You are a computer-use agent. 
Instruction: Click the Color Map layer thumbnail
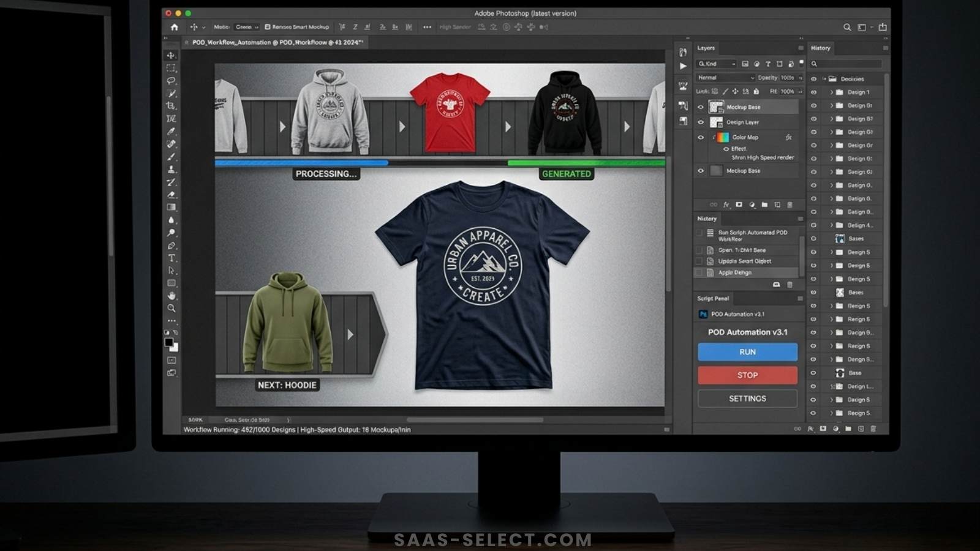(723, 137)
